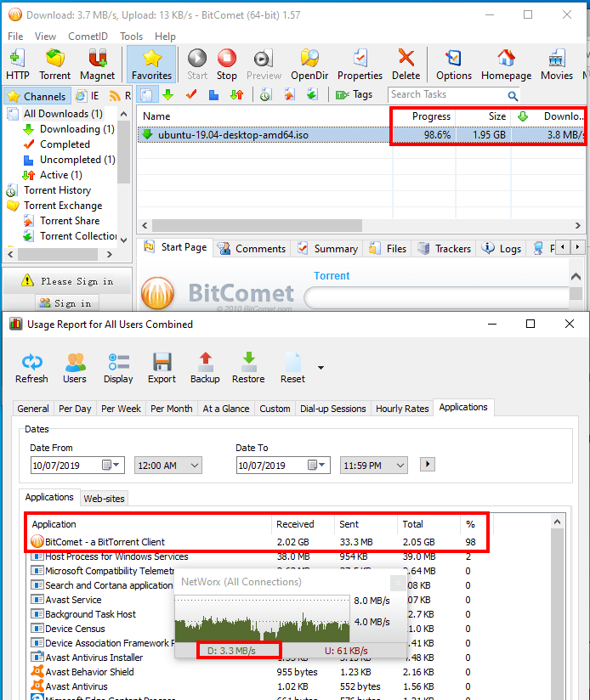Open the Reset dropdown arrow

321,368
